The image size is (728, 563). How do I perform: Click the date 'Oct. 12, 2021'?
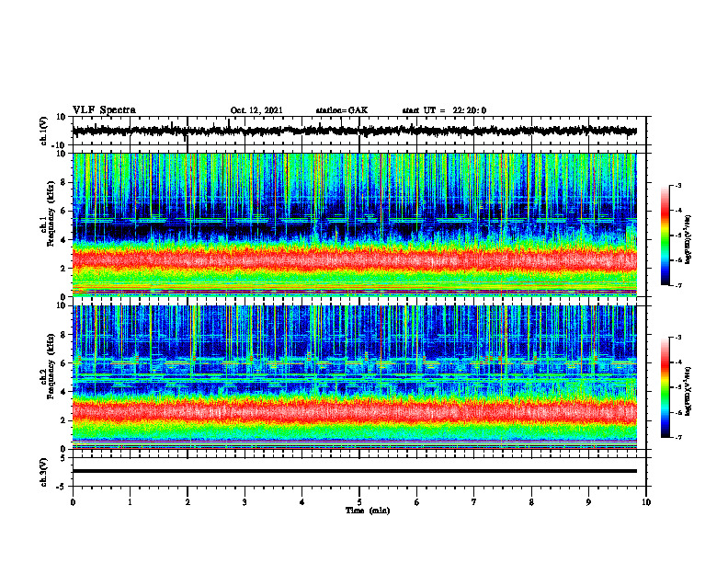tap(256, 110)
